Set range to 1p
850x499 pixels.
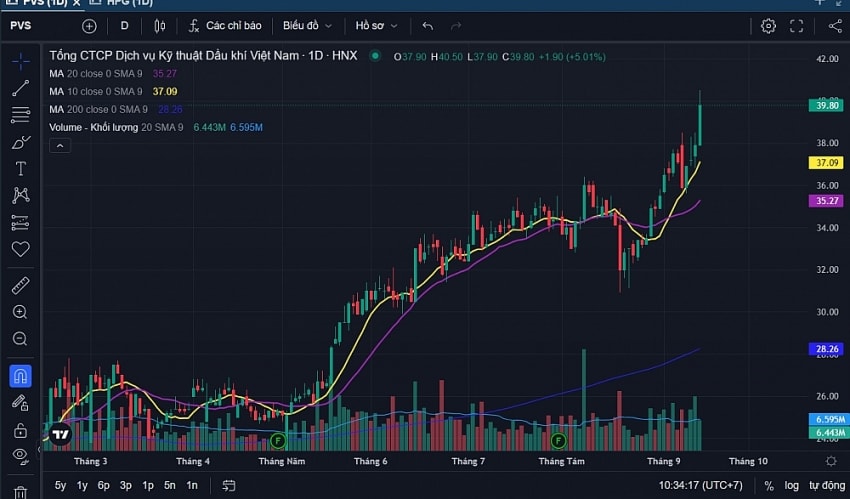pyautogui.click(x=147, y=485)
